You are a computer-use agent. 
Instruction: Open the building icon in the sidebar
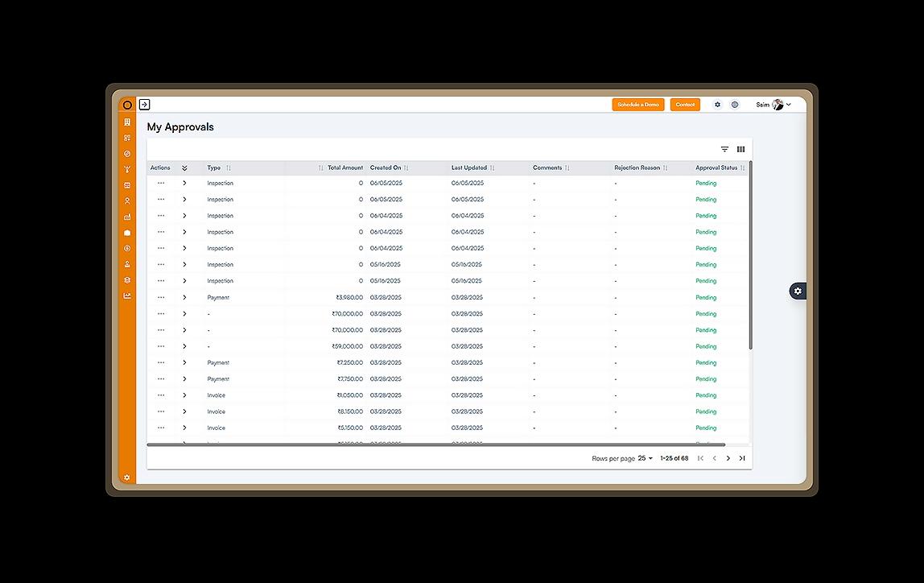pos(127,122)
